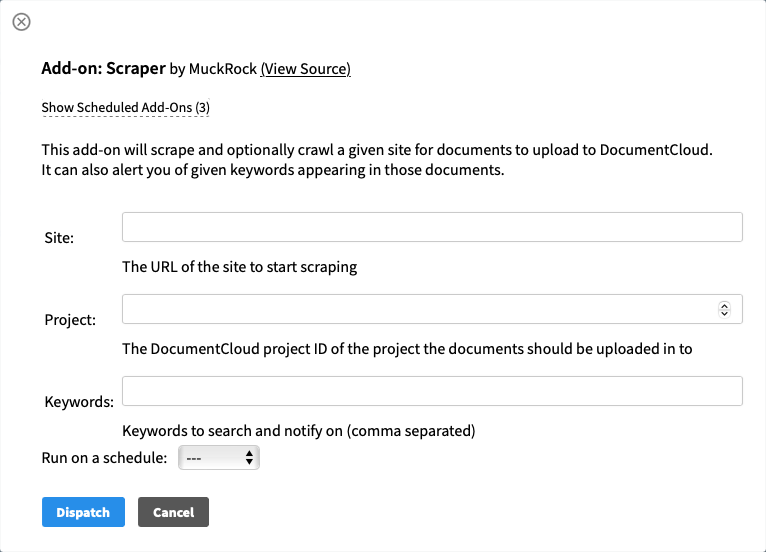The width and height of the screenshot is (766, 552).
Task: Focus the Site URL input field
Action: (x=432, y=227)
